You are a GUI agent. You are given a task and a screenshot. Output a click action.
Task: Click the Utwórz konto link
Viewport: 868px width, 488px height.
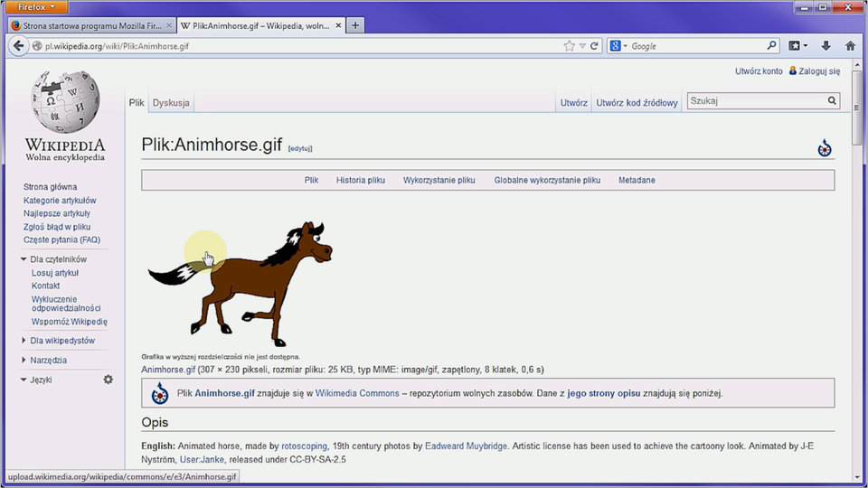click(759, 71)
